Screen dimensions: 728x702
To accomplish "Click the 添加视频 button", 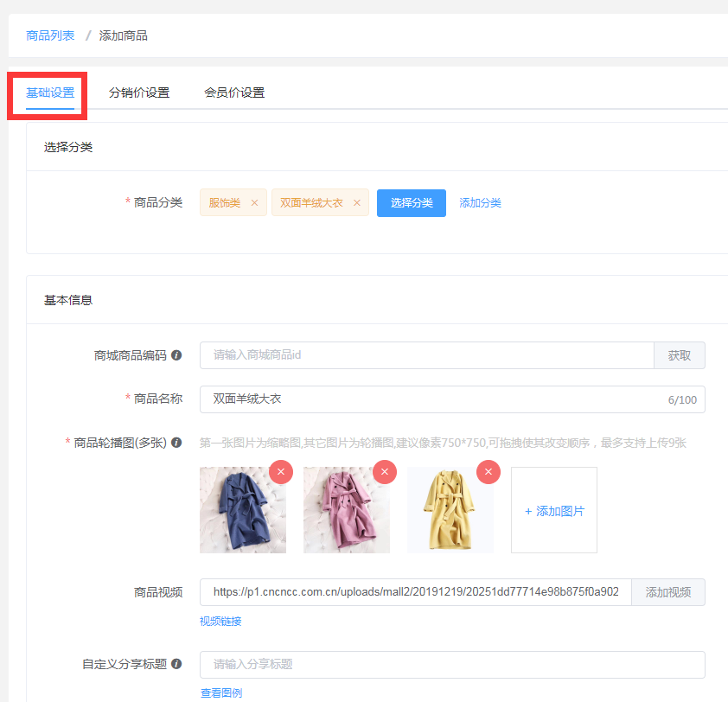I will pos(668,592).
